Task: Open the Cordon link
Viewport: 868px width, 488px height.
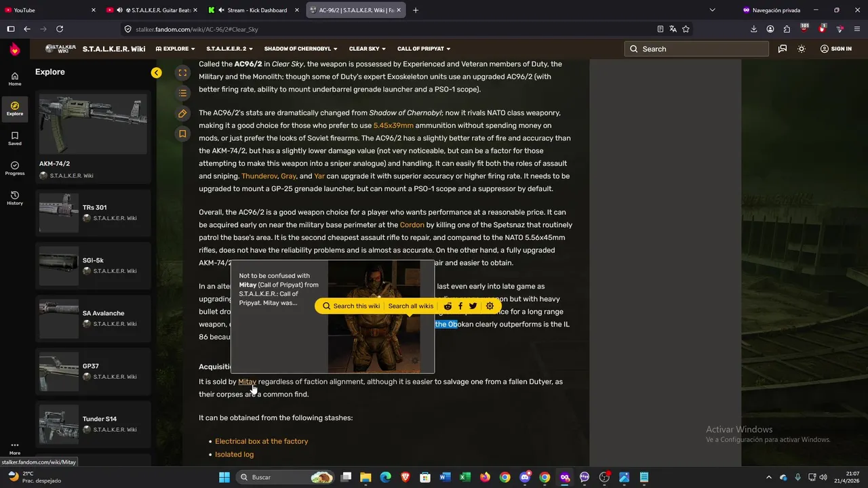Action: (412, 225)
